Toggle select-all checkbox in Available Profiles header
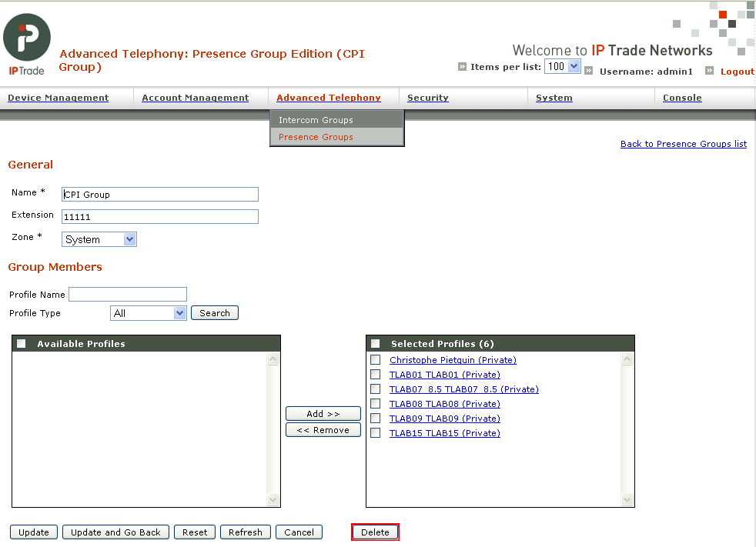Screen dimensions: 756x547 pos(22,344)
